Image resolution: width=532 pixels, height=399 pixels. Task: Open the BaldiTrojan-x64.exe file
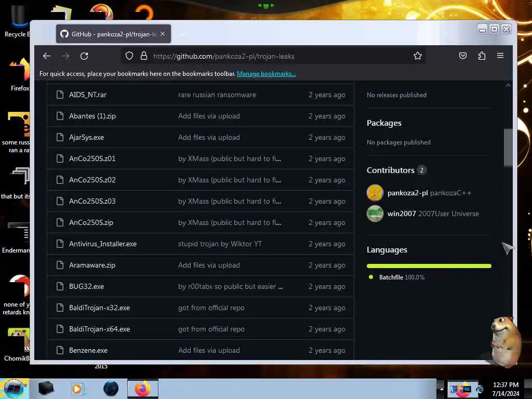coord(99,329)
